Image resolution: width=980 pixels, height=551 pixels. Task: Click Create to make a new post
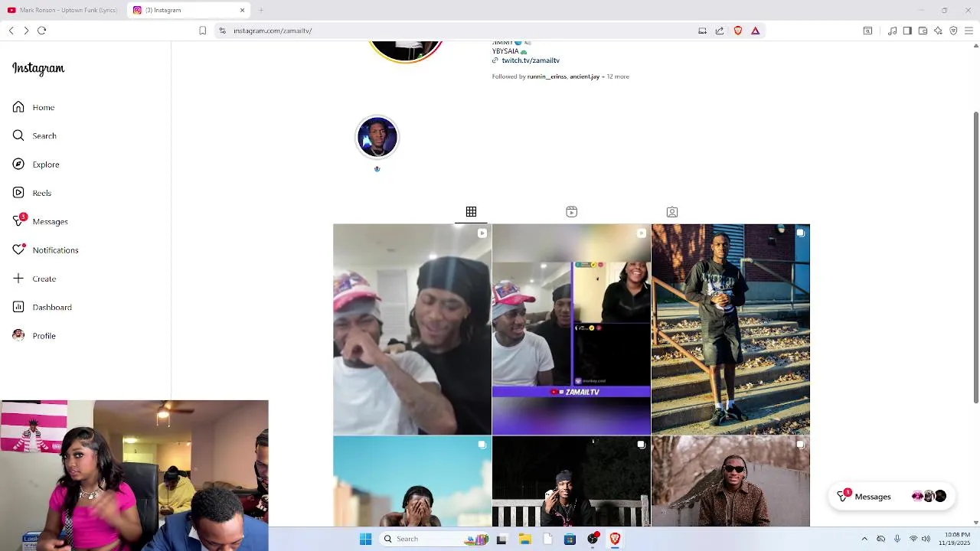point(34,279)
